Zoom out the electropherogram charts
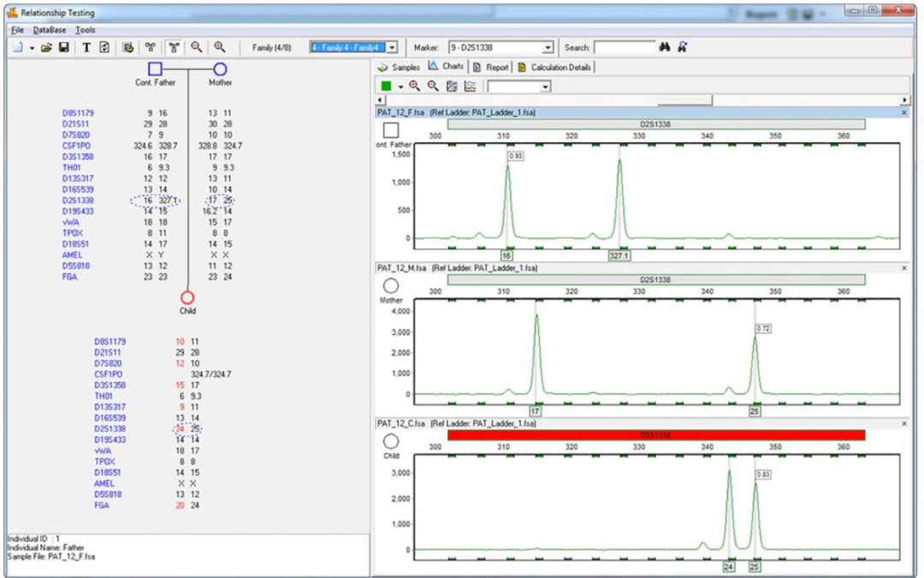924x578 pixels. pyautogui.click(x=433, y=86)
